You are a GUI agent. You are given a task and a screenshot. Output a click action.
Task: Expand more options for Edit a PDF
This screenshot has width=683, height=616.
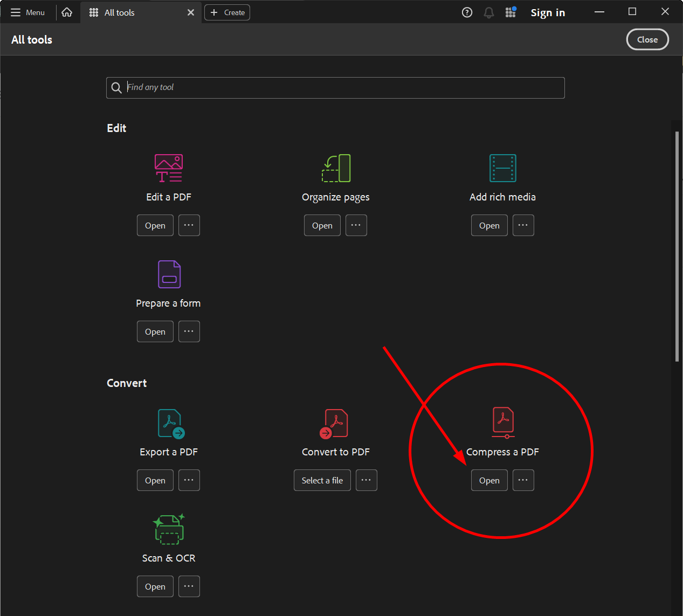(x=189, y=225)
